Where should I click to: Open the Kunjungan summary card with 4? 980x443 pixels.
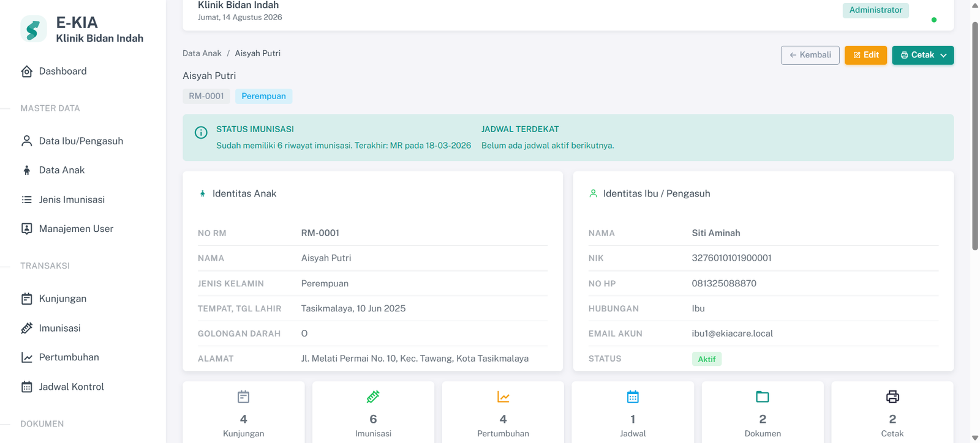[x=243, y=412]
